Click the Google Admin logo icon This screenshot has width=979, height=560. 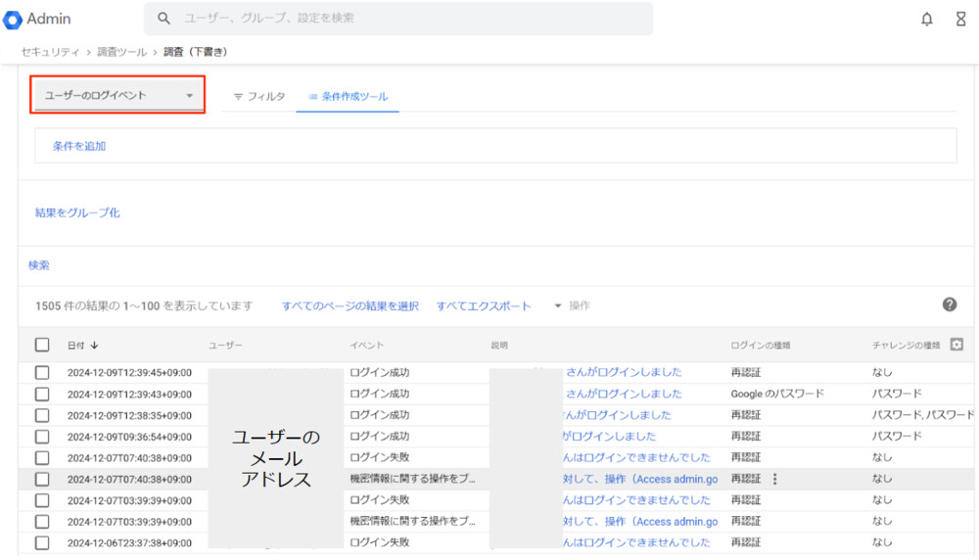[14, 20]
